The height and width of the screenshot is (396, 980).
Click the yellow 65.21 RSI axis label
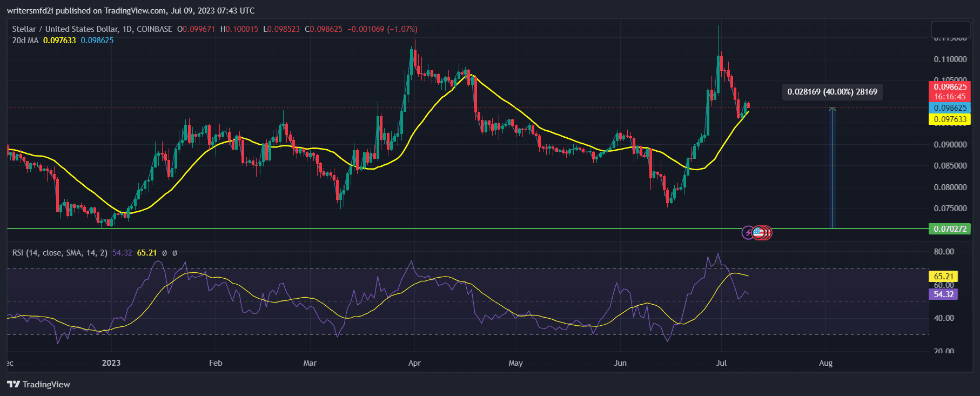pos(943,277)
